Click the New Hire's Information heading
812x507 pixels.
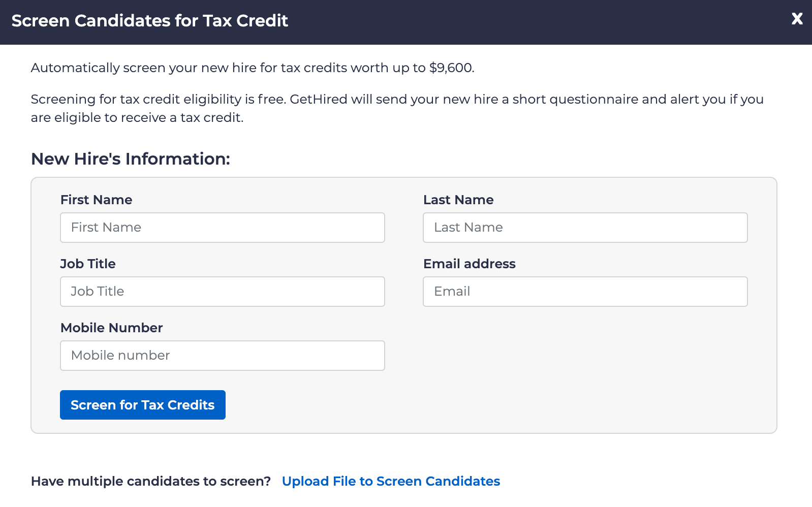tap(131, 159)
